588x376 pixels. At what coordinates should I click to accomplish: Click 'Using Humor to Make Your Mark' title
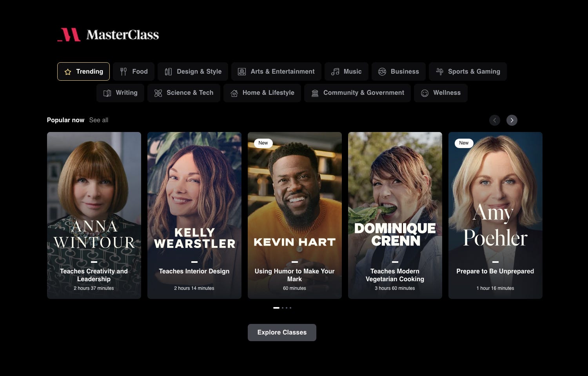click(x=294, y=275)
